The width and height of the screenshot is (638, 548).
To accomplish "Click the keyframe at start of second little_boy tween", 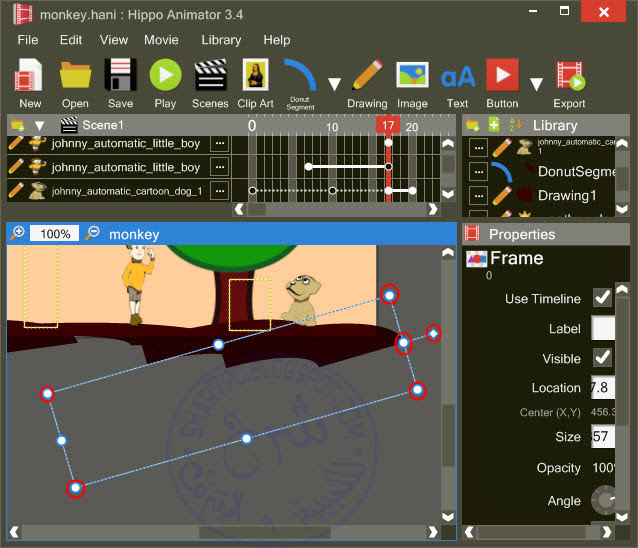I will [x=308, y=166].
